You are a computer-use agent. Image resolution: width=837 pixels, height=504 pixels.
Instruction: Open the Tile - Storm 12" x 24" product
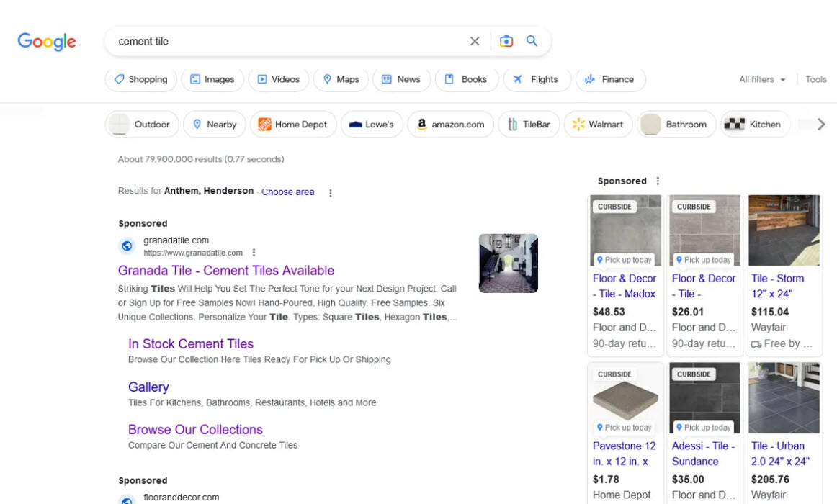(778, 287)
